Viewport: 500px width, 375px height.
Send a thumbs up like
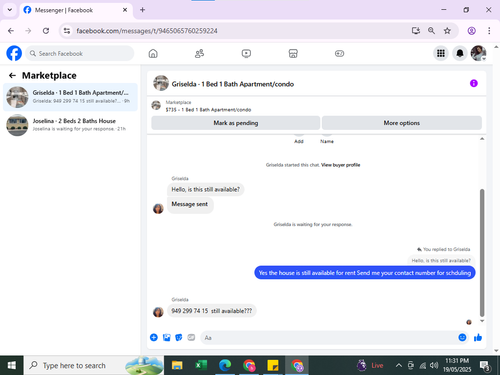click(478, 337)
